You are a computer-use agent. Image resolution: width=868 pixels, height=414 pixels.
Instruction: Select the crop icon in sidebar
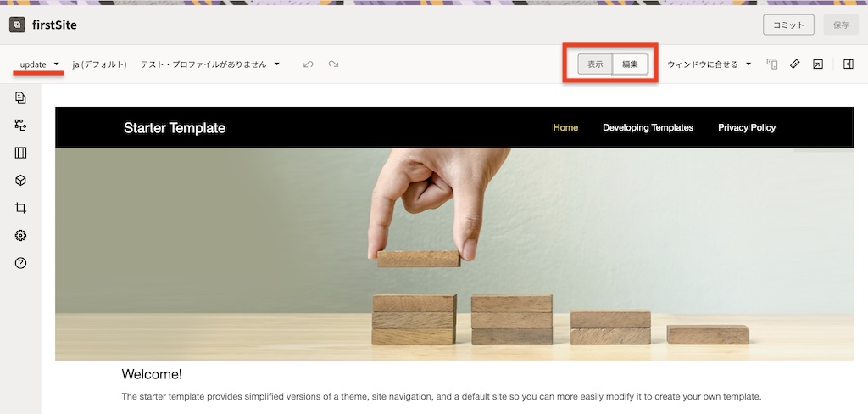pos(20,208)
